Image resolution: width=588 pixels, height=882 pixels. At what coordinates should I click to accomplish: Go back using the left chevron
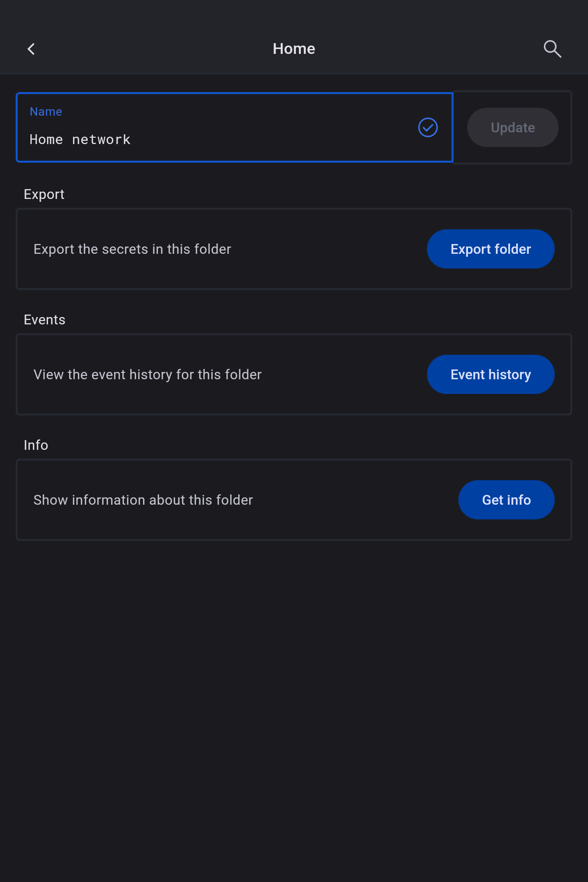pyautogui.click(x=31, y=49)
